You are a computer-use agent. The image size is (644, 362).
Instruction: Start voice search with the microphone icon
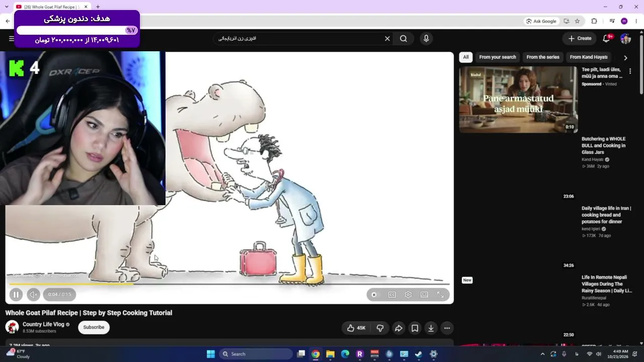(x=426, y=39)
